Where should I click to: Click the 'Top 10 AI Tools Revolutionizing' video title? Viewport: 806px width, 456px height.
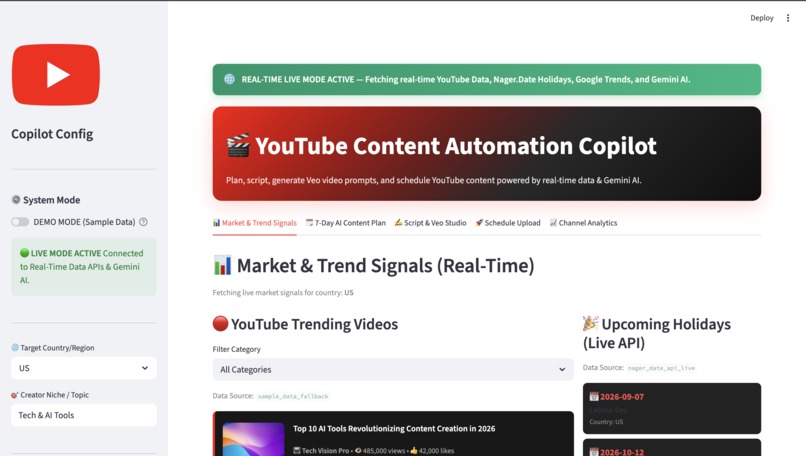point(394,429)
